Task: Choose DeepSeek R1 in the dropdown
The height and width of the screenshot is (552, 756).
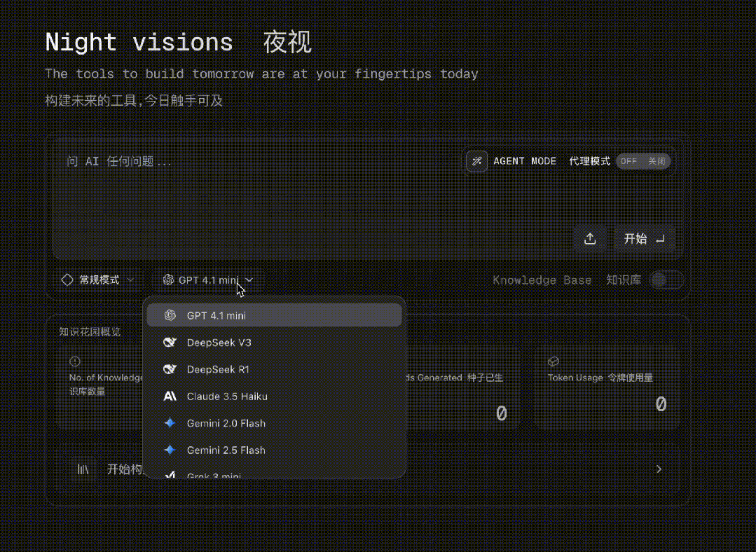Action: tap(274, 369)
